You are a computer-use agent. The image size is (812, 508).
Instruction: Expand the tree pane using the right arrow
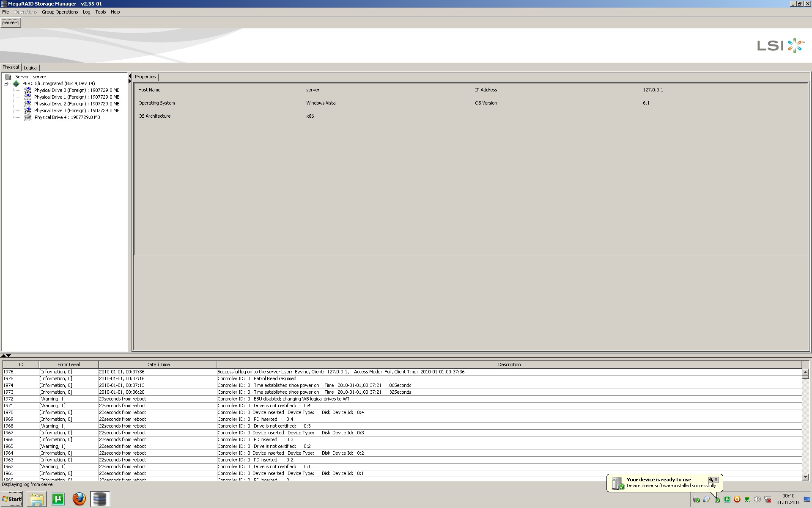[x=130, y=81]
